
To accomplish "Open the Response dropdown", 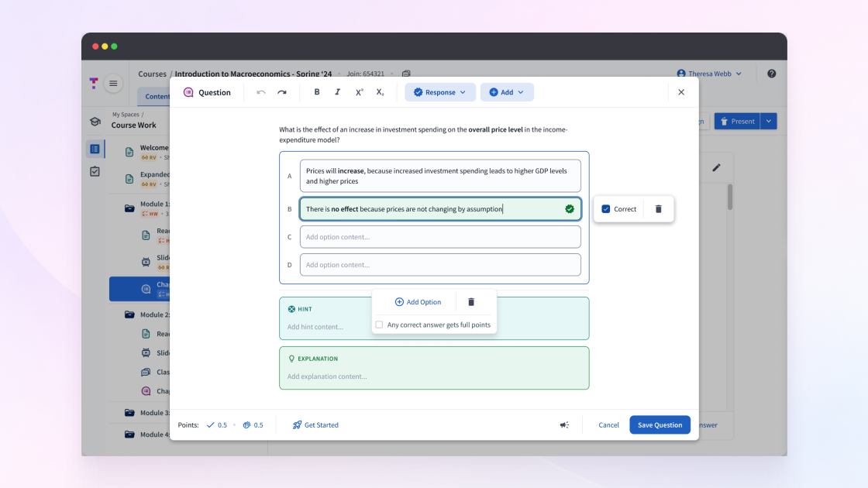I will (x=440, y=91).
